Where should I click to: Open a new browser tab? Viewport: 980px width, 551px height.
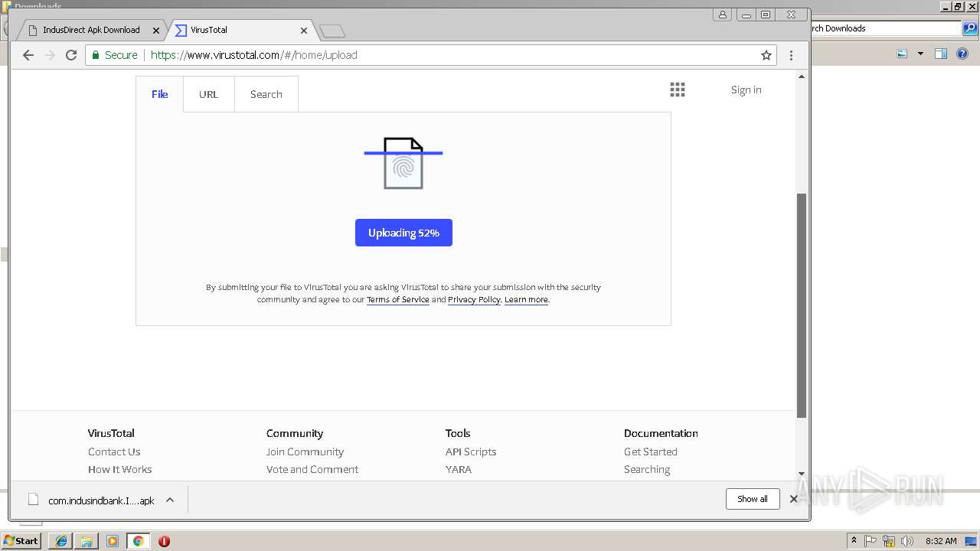coord(332,31)
